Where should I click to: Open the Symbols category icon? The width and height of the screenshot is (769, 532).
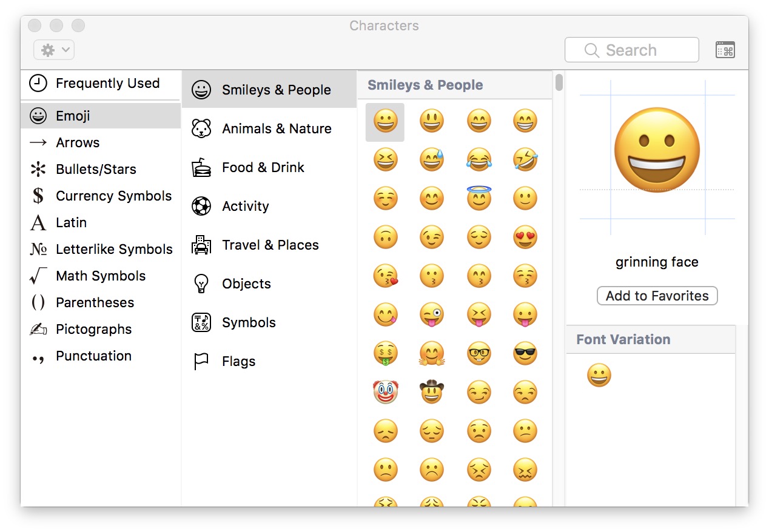click(x=200, y=322)
